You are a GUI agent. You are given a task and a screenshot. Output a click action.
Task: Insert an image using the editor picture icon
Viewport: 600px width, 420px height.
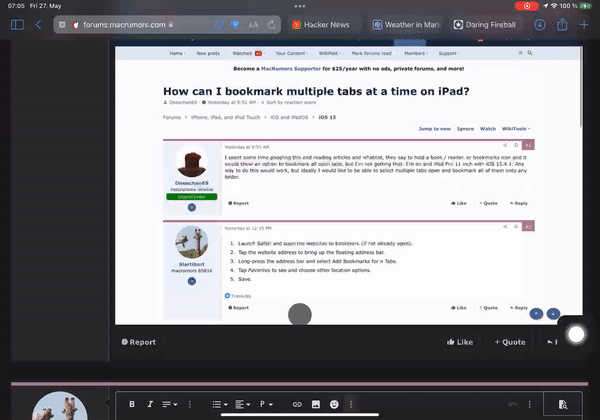pos(316,404)
